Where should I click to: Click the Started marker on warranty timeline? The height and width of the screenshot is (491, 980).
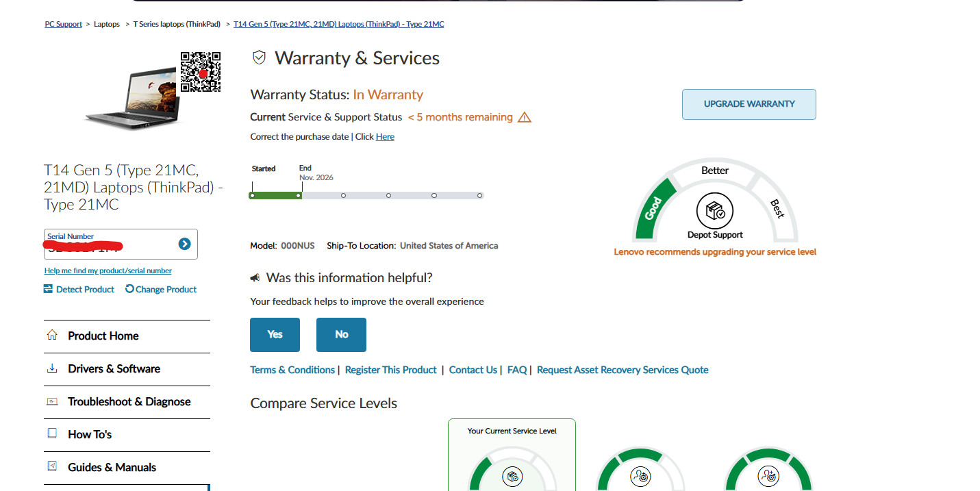(x=252, y=195)
